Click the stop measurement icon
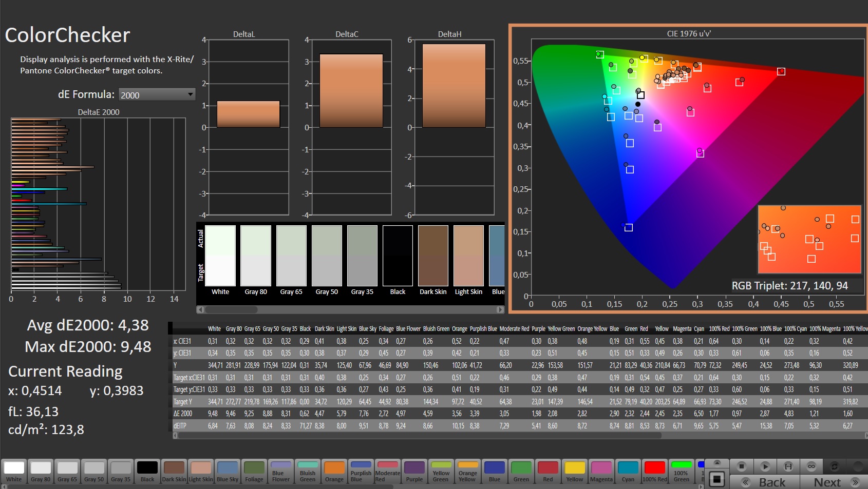 click(x=741, y=466)
